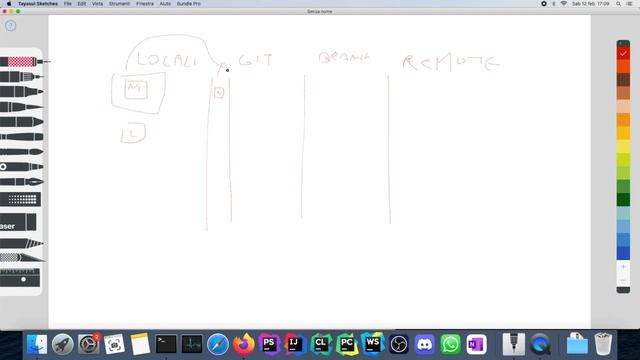Select the dotted pattern tool
Screen dimensions: 640x360
coord(20,199)
